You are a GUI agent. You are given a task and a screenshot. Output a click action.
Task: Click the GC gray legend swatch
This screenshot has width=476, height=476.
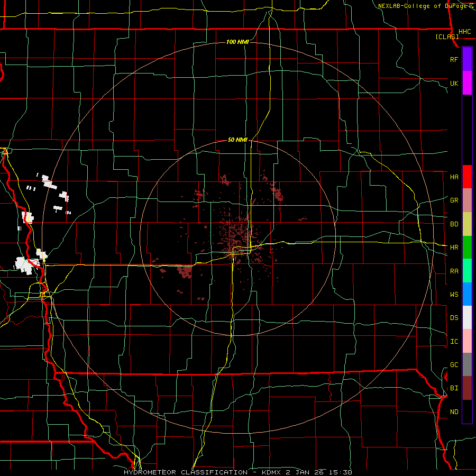tap(467, 364)
